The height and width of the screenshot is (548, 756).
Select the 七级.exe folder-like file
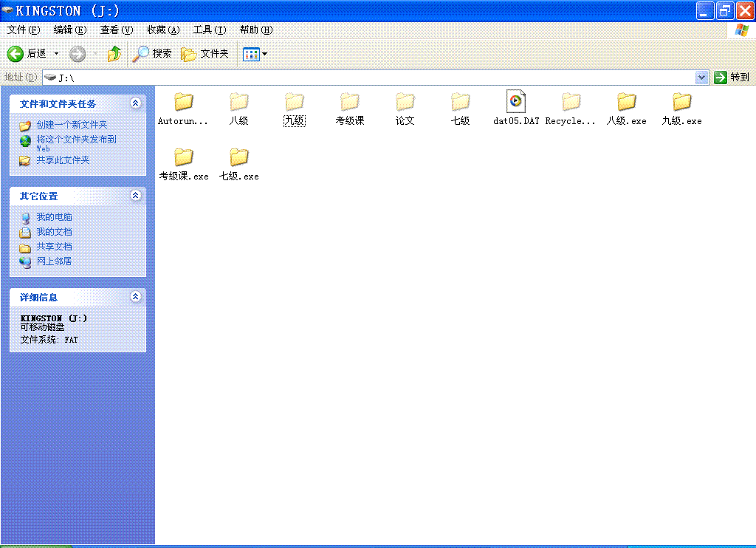pos(238,157)
